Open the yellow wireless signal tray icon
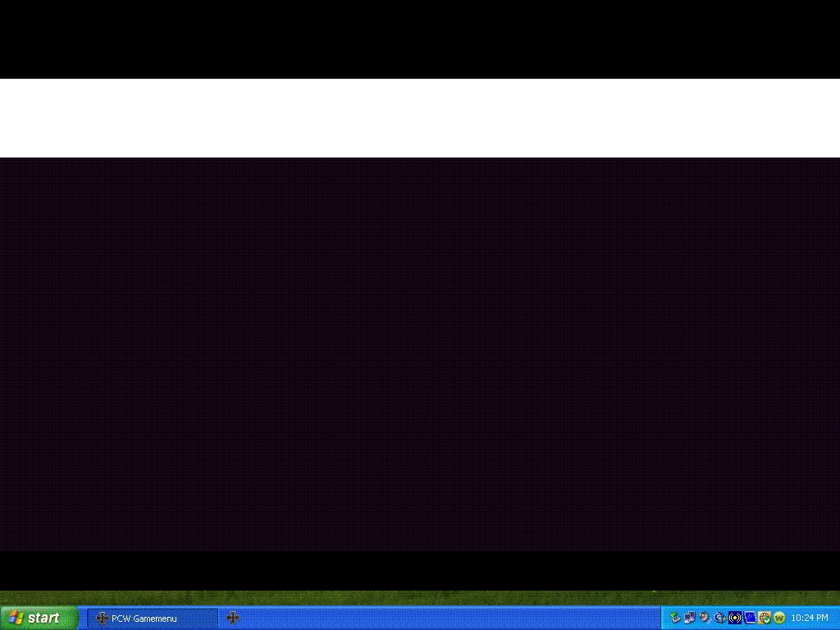Screen dimensions: 840x630 pos(735,618)
